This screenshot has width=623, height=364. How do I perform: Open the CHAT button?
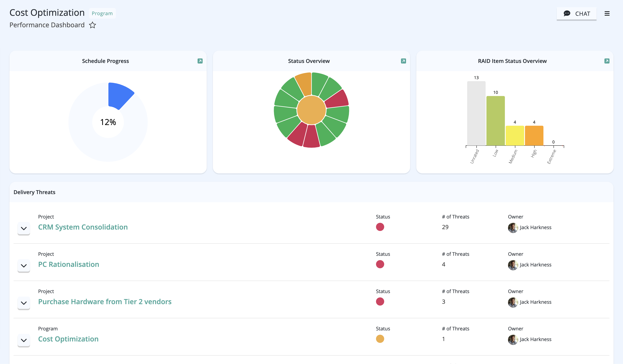tap(576, 14)
